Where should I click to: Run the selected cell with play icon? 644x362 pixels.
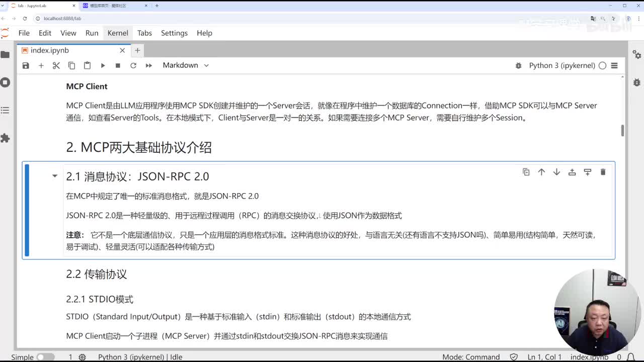point(103,65)
